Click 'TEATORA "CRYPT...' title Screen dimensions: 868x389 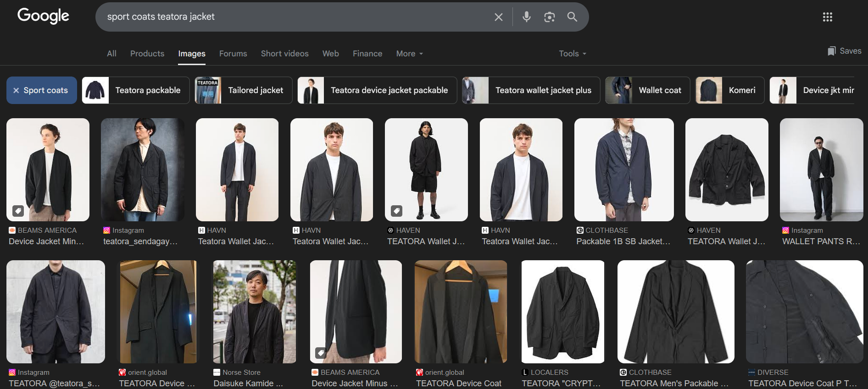tap(561, 384)
